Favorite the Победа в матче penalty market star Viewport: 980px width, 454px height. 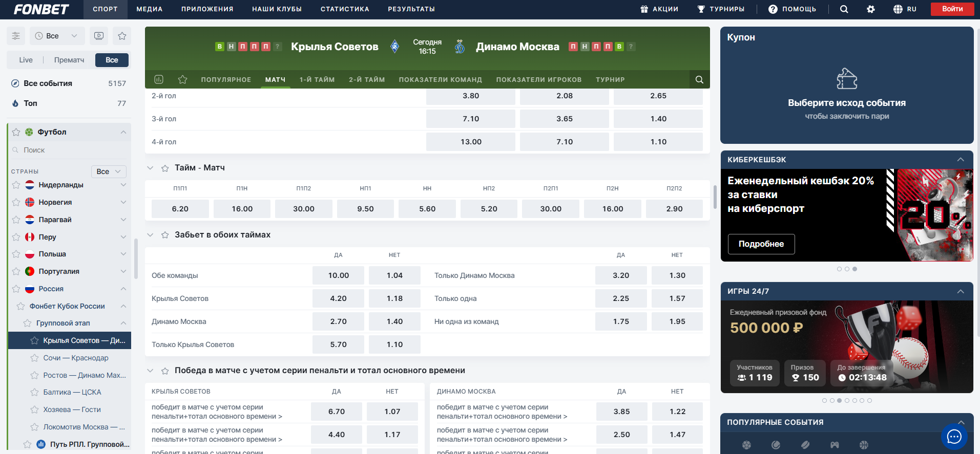coord(165,371)
